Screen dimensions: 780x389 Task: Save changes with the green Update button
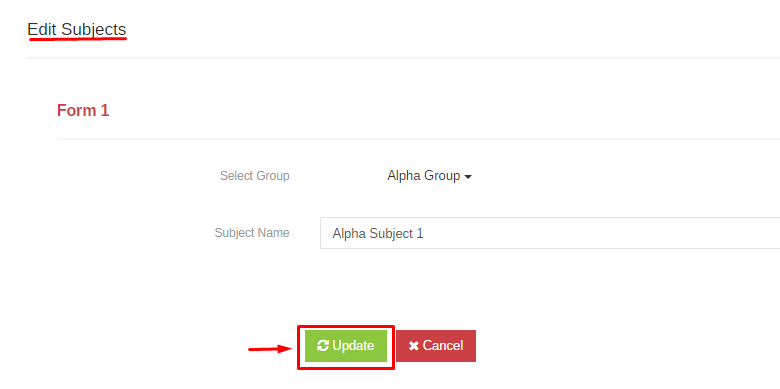(346, 346)
